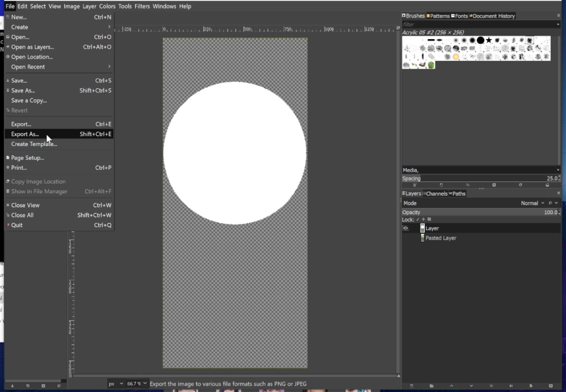Open the px unit dropdown in status bar
The width and height of the screenshot is (566, 392).
coord(116,384)
